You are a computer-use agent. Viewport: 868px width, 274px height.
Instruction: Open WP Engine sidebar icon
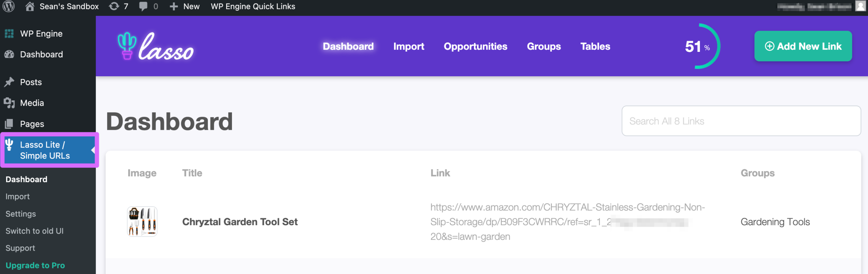(9, 34)
